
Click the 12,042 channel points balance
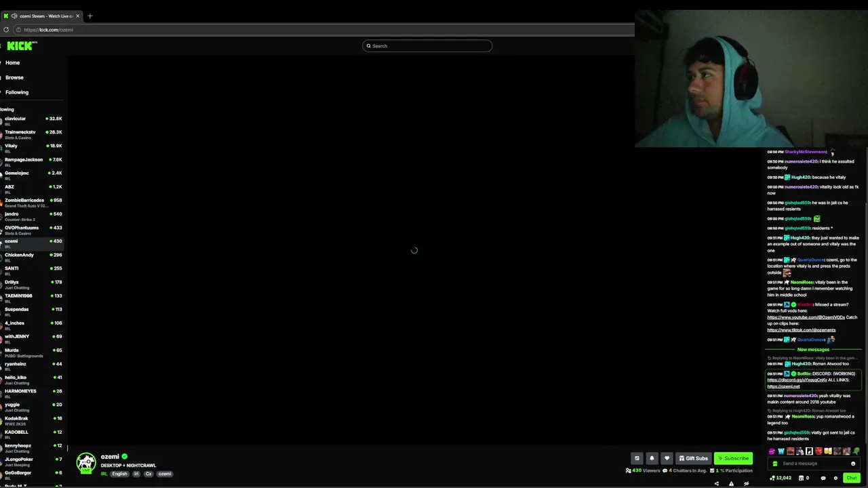point(781,478)
